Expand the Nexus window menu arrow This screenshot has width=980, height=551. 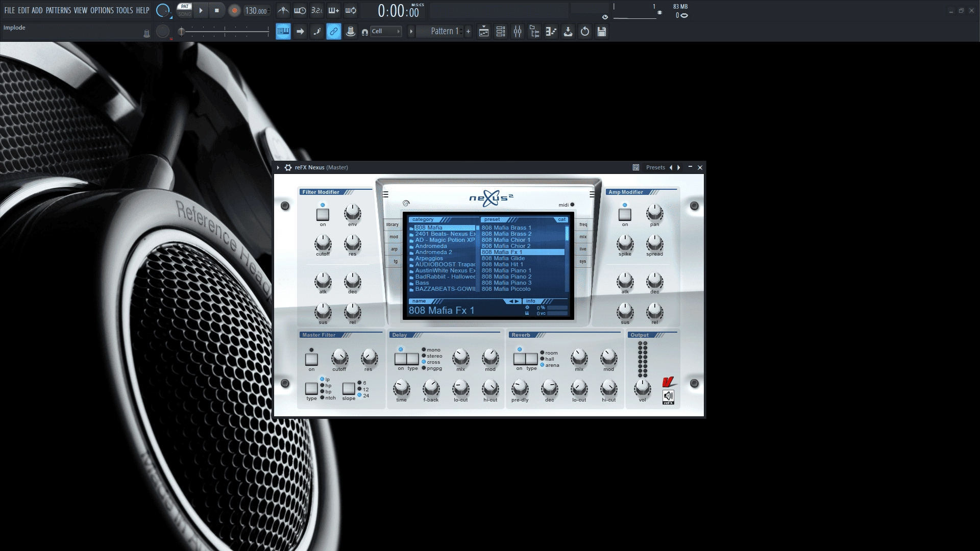coord(278,167)
